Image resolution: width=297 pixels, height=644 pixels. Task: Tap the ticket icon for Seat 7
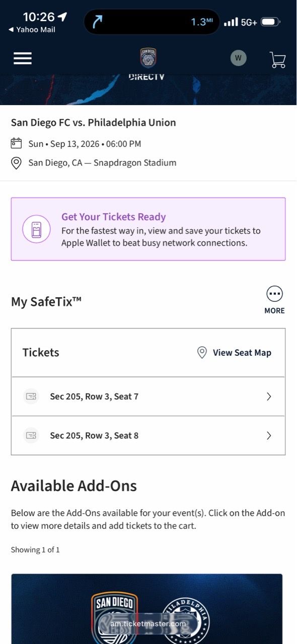tap(31, 396)
